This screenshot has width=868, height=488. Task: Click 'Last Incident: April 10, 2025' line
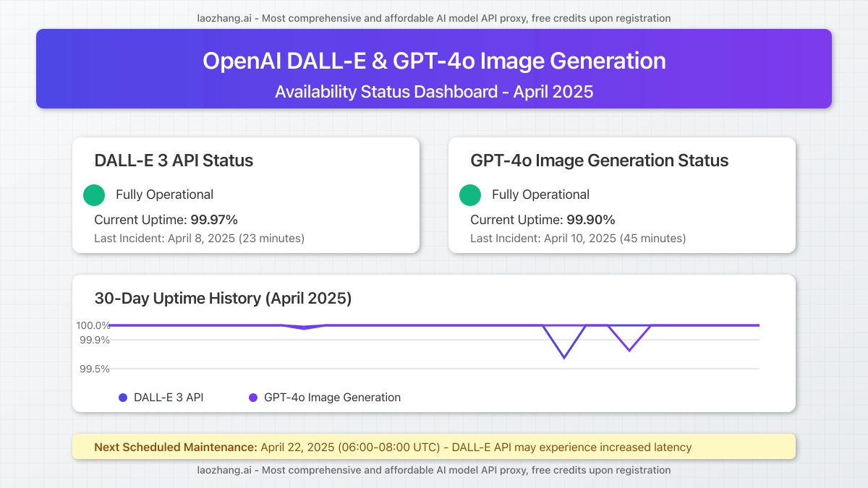tap(578, 238)
